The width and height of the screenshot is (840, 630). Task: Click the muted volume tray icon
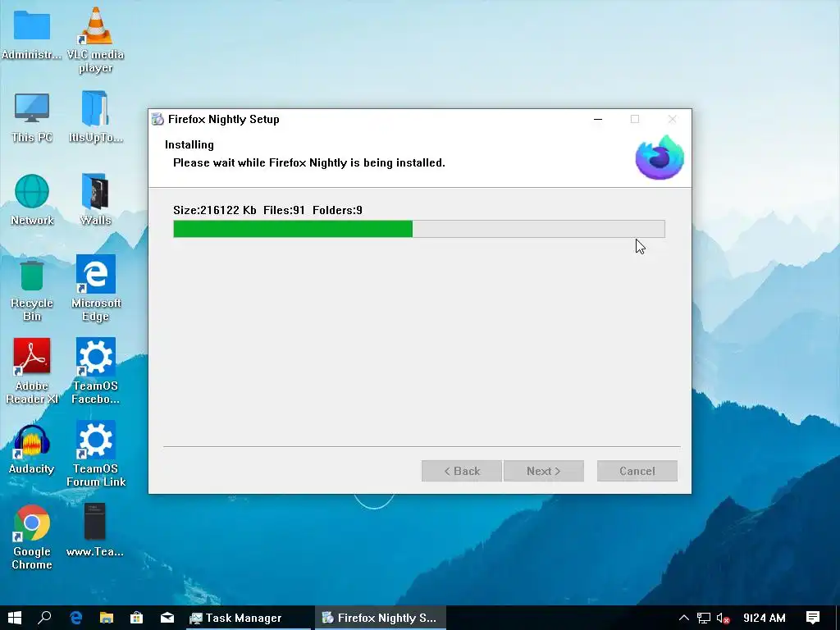(724, 618)
